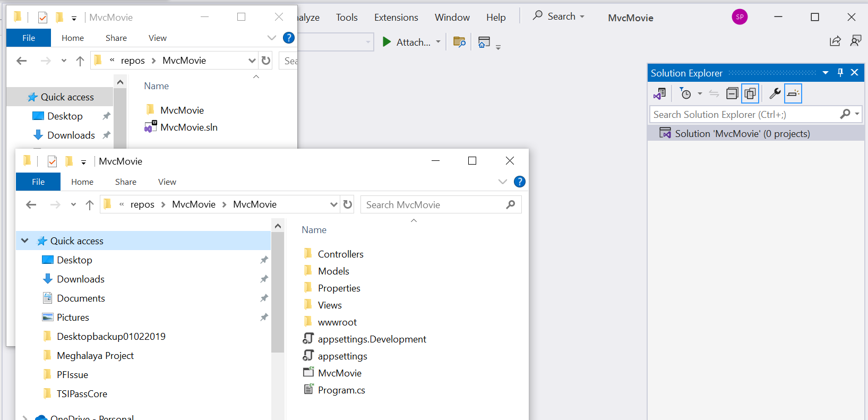Select Pictures in navigation pane
This screenshot has width=868, height=420.
pyautogui.click(x=72, y=317)
